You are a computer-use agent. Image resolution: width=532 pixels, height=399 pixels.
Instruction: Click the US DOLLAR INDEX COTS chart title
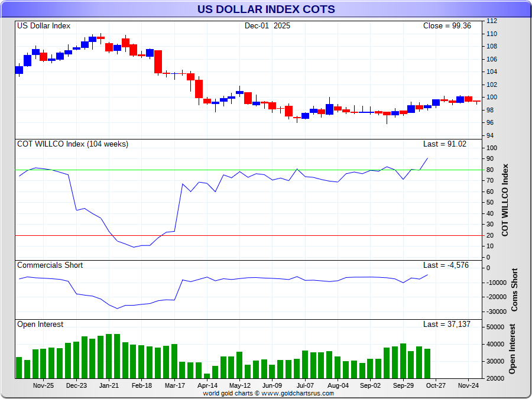coord(265,9)
